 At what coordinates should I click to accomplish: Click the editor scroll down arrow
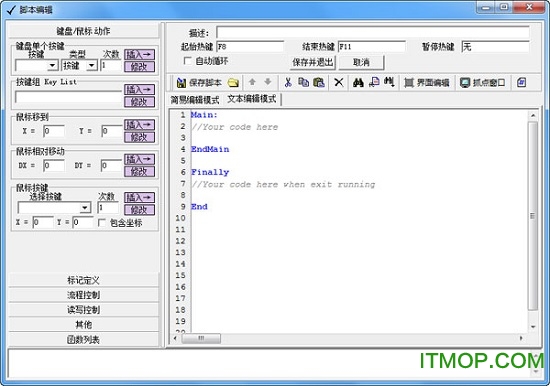point(533,327)
